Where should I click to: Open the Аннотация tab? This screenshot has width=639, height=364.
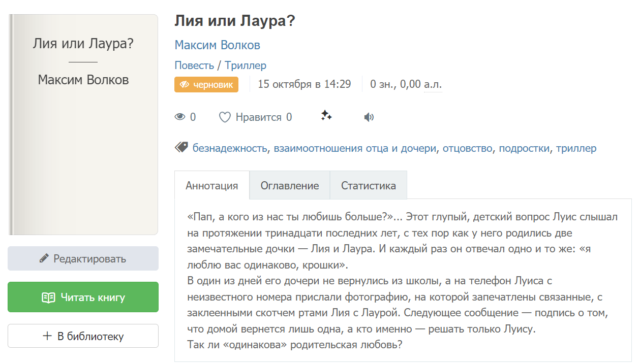click(x=212, y=185)
